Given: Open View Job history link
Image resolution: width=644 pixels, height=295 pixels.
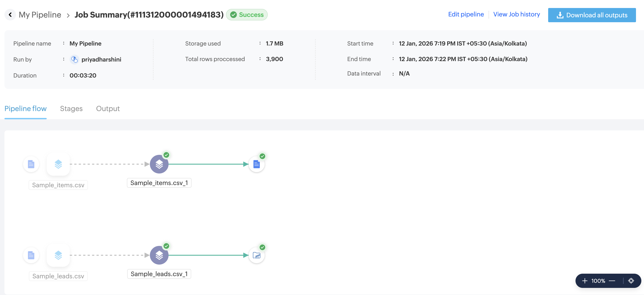Looking at the screenshot, I should tap(517, 14).
